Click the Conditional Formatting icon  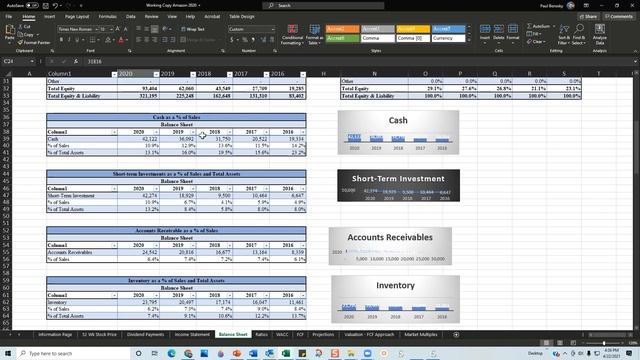pyautogui.click(x=292, y=30)
